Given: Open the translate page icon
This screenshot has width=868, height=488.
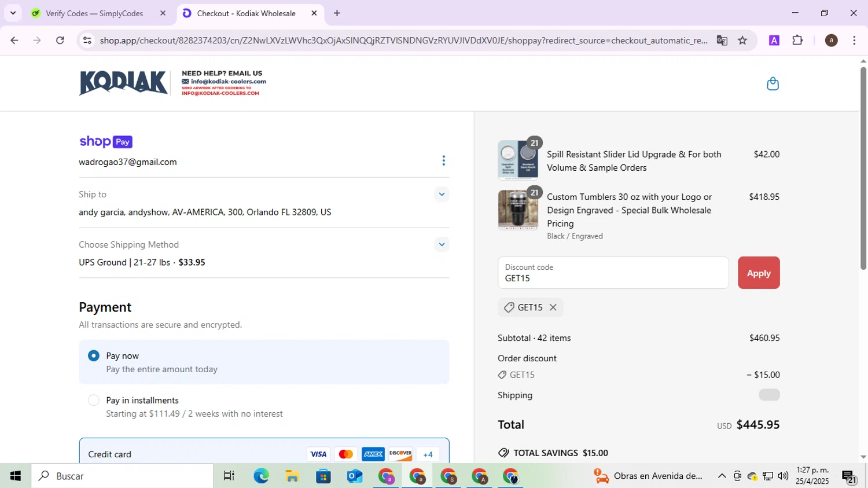Looking at the screenshot, I should (x=722, y=41).
